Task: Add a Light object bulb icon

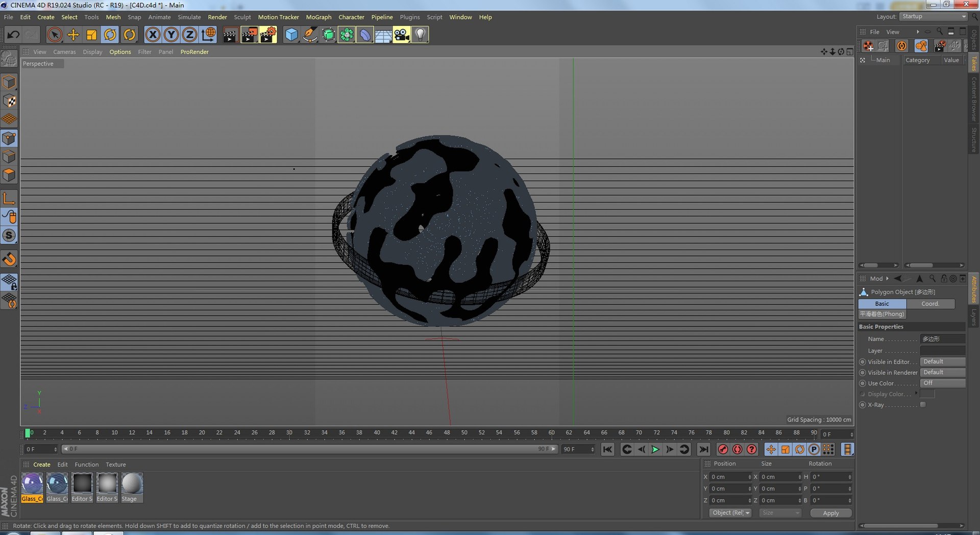Action: coord(420,35)
